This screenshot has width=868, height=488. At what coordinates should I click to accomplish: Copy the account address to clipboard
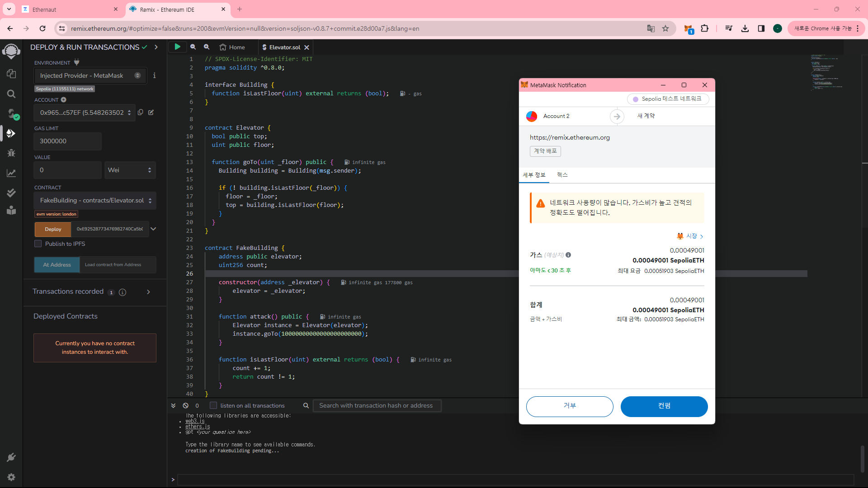click(141, 113)
